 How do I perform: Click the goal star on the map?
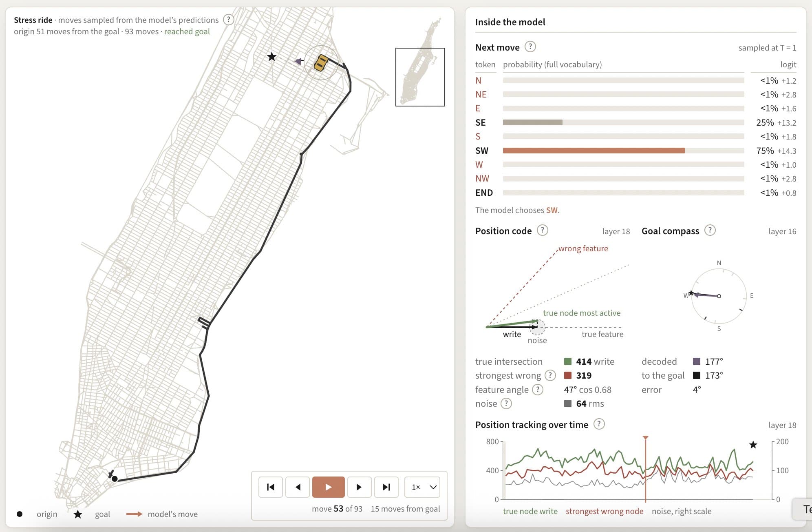(271, 57)
